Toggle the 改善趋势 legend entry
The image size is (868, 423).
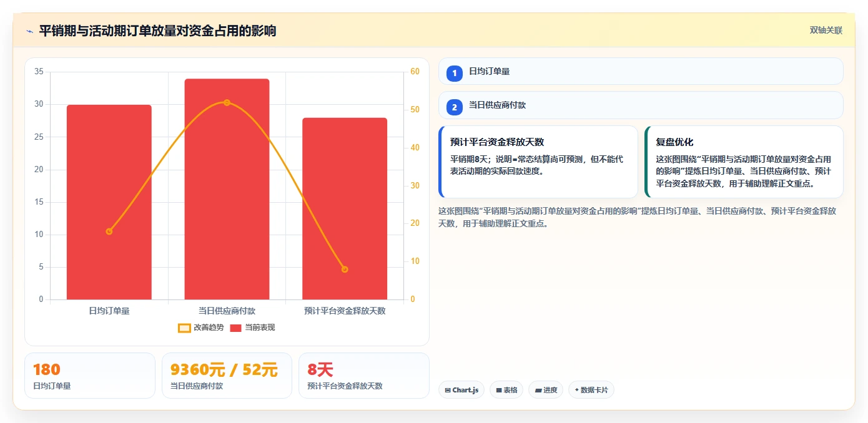pyautogui.click(x=201, y=328)
